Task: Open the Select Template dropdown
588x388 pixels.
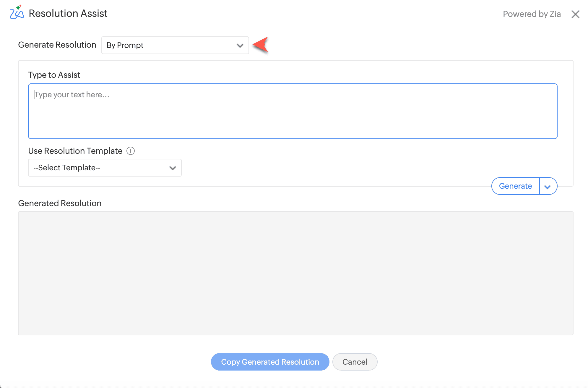Action: [x=105, y=168]
